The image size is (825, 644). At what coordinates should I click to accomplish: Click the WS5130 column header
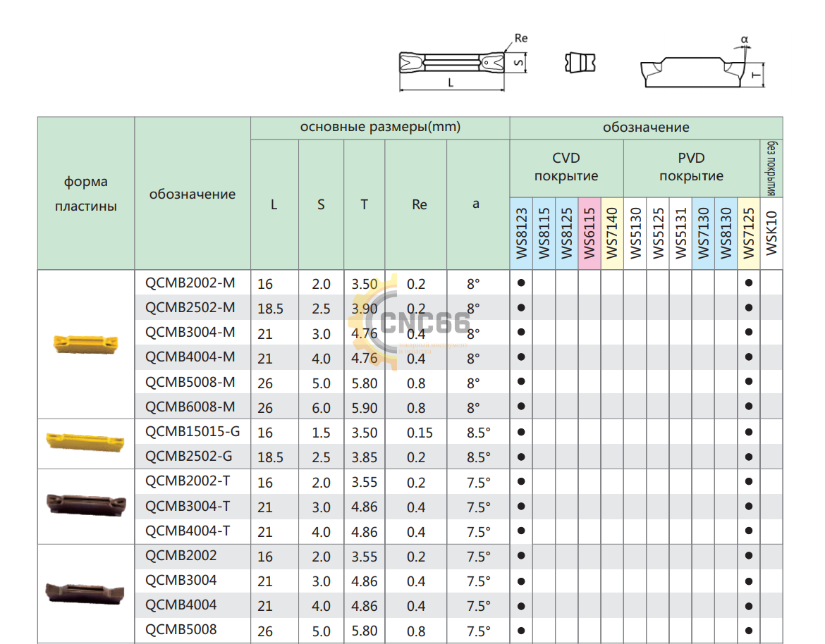pyautogui.click(x=635, y=233)
